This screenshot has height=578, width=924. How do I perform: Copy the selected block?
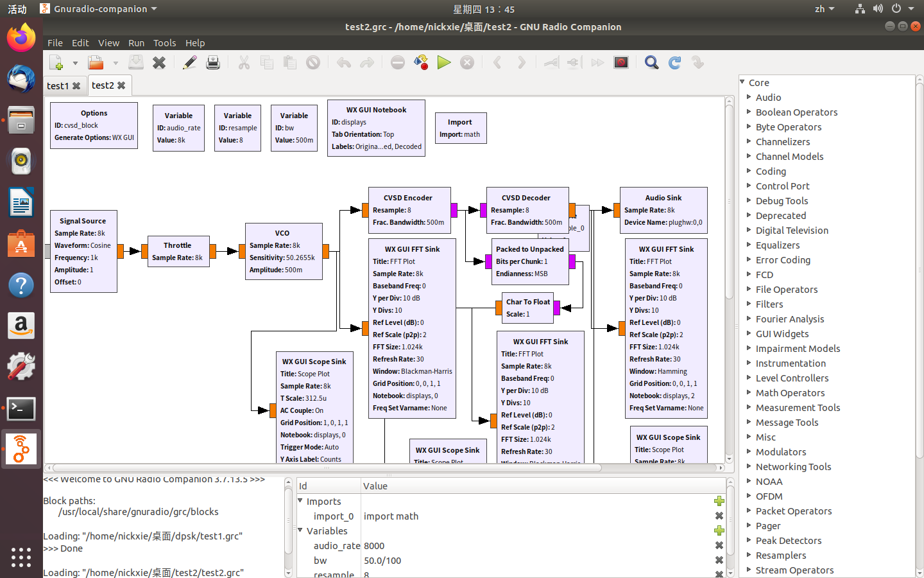[267, 62]
